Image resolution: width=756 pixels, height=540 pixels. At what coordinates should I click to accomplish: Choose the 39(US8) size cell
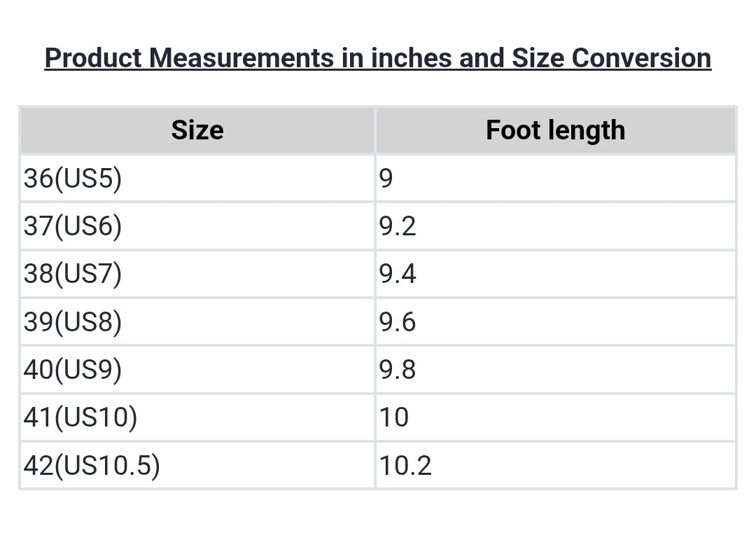point(73,321)
